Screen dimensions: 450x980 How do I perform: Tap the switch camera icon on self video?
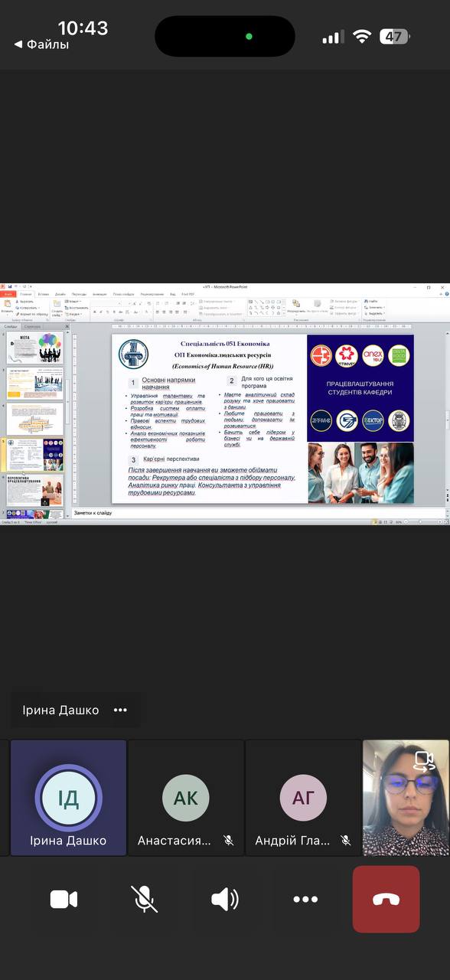tap(423, 760)
